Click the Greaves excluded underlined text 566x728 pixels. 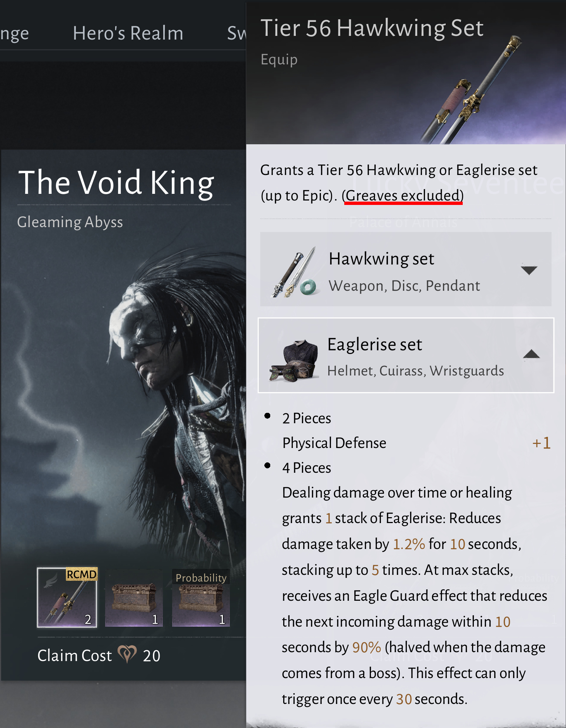(x=403, y=195)
